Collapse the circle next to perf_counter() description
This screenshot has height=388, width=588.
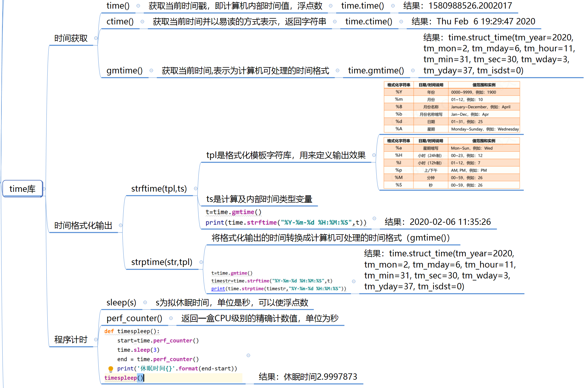point(171,318)
